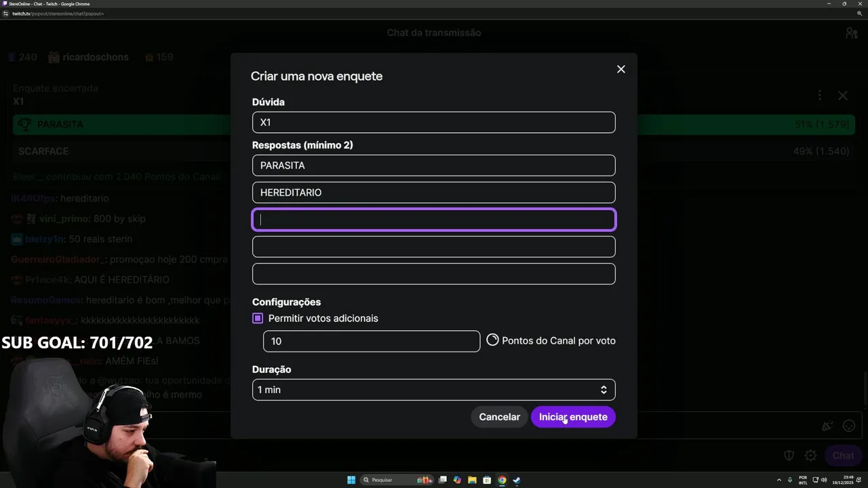The height and width of the screenshot is (488, 868).
Task: Open the volume speaker tray icon
Action: tap(824, 480)
